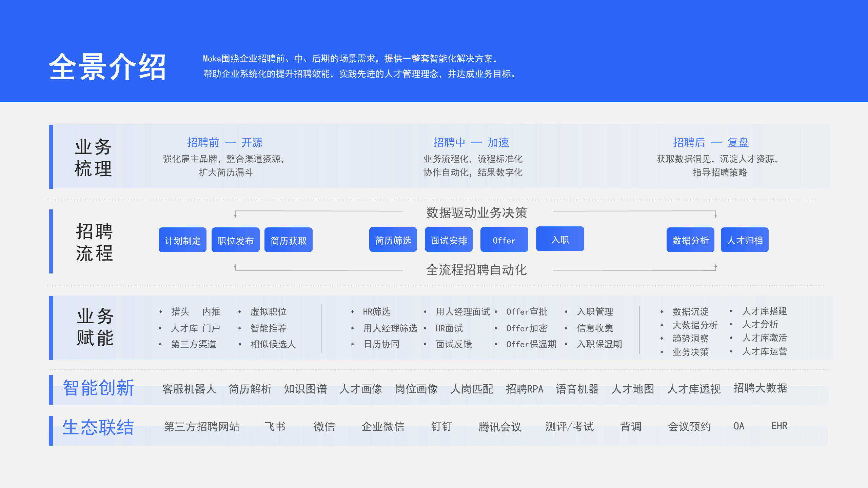Click the 简历获取 step box
Image resolution: width=868 pixels, height=488 pixels.
[x=289, y=240]
